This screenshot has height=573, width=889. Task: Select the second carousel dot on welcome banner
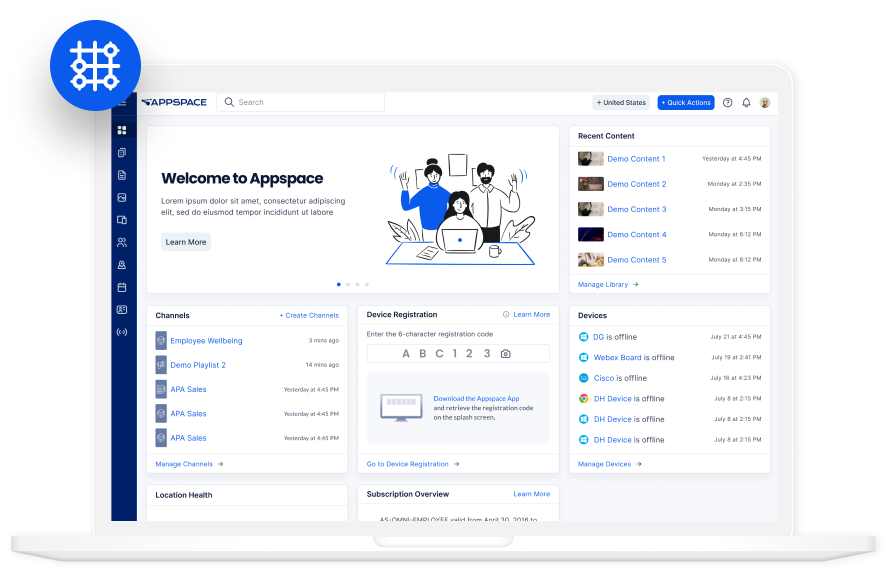pyautogui.click(x=348, y=285)
